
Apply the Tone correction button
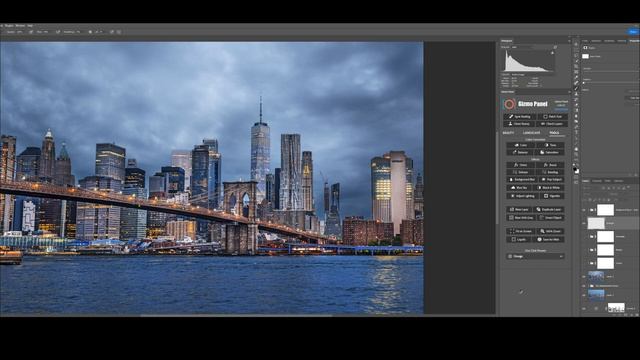coord(550,145)
